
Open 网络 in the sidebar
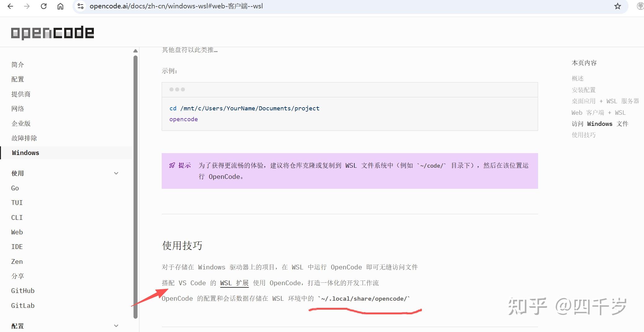coord(18,108)
